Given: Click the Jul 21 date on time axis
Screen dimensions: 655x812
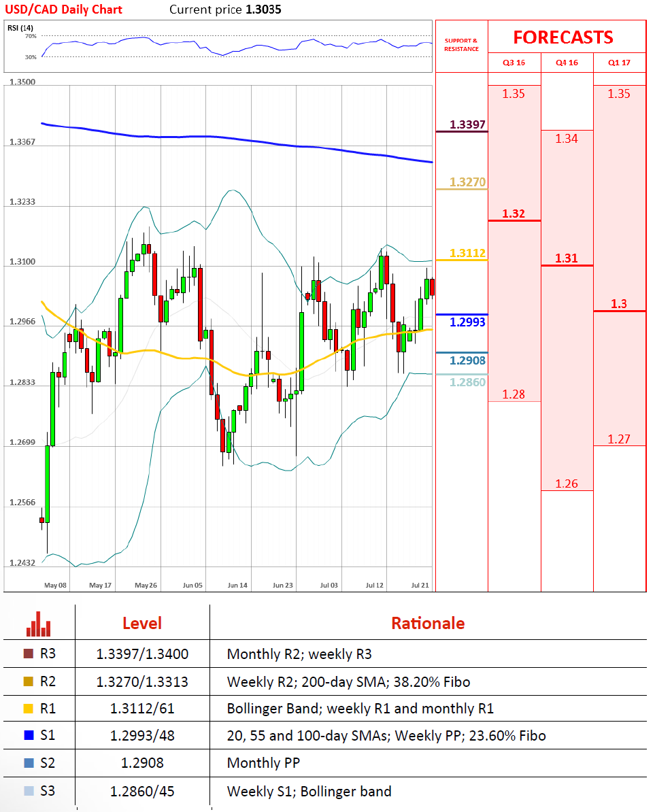Looking at the screenshot, I should (420, 585).
